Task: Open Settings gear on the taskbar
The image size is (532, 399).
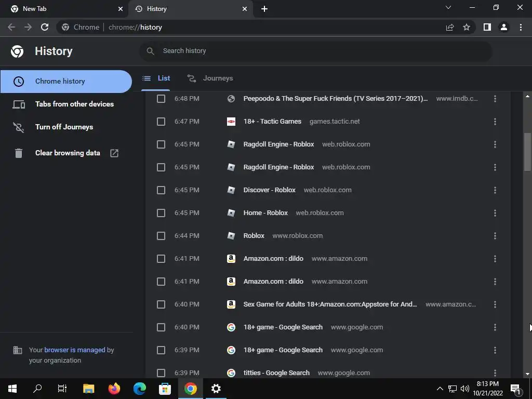Action: (x=216, y=389)
